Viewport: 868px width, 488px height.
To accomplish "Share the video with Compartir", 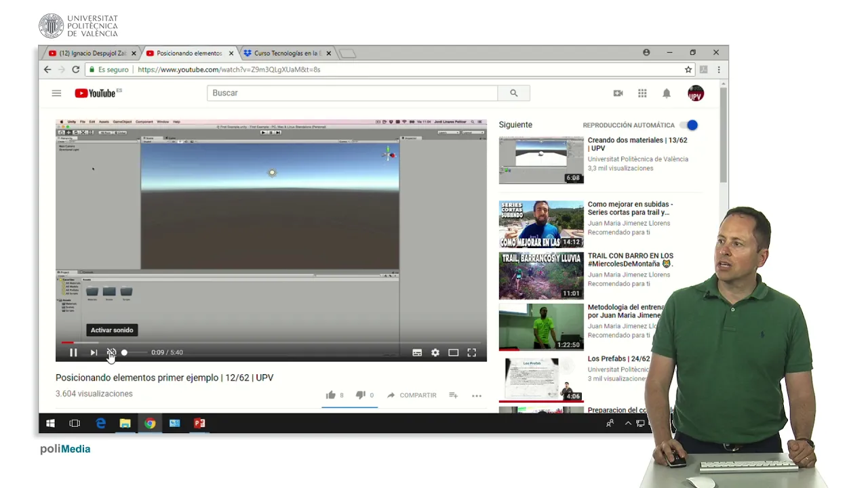I will pos(412,395).
